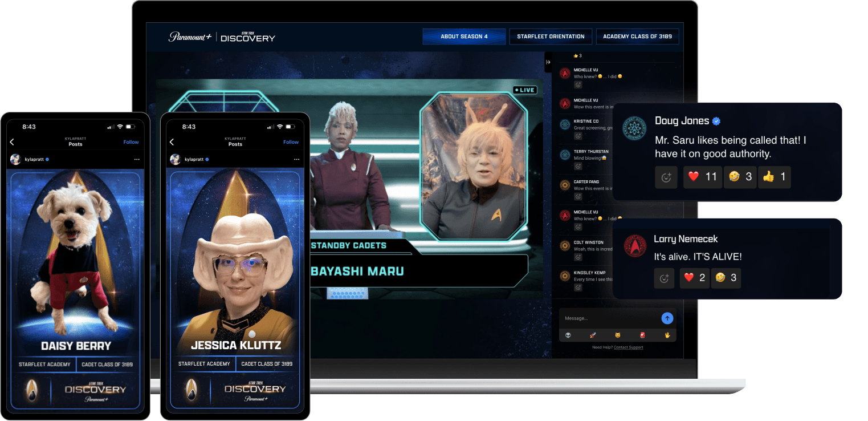Toggle laughing 3 reaction on Doug Jones's comment
The width and height of the screenshot is (868, 421).
[740, 177]
